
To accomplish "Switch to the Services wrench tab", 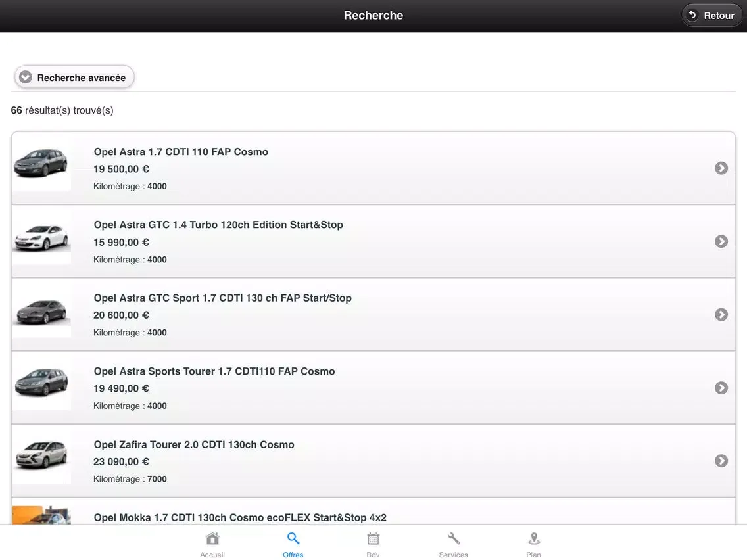I will pos(454,546).
